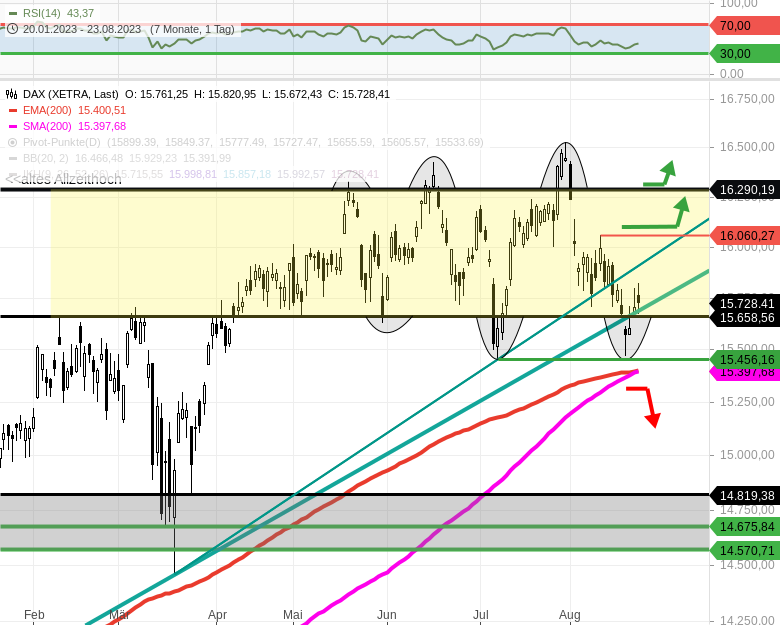
Task: Select the EMA(200) 15.400,51 legend entry
Action: click(x=74, y=110)
